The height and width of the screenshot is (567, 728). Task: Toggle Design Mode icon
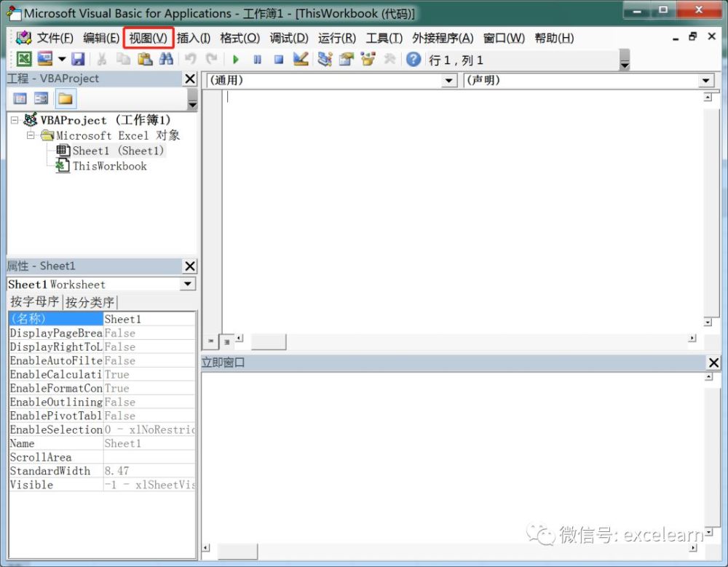301,59
